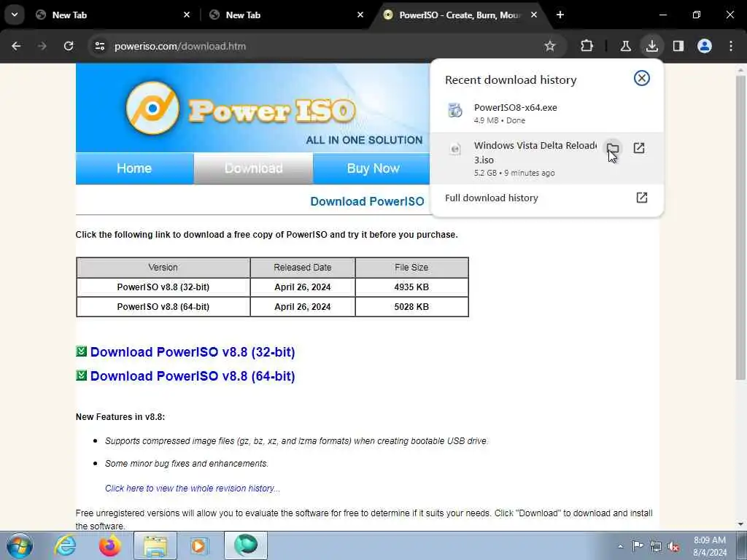Click the green arrow beside 32-bit download
Image resolution: width=747 pixels, height=560 pixels.
82,351
